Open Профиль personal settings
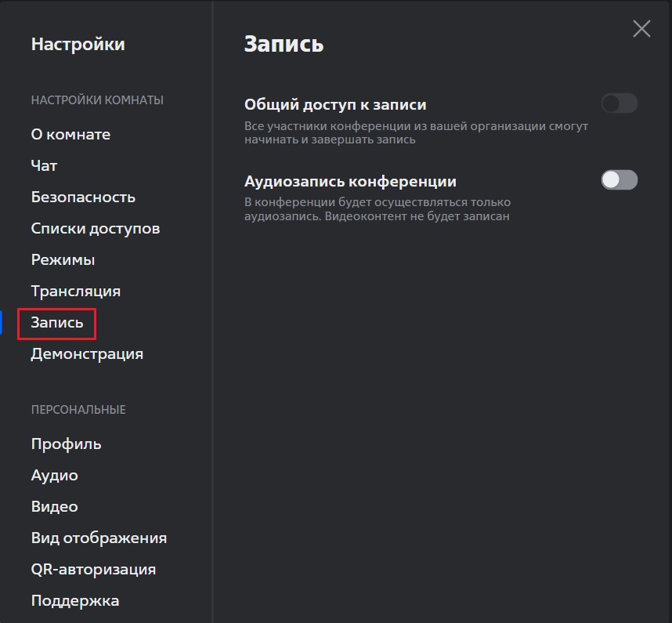The height and width of the screenshot is (623, 672). pyautogui.click(x=66, y=444)
